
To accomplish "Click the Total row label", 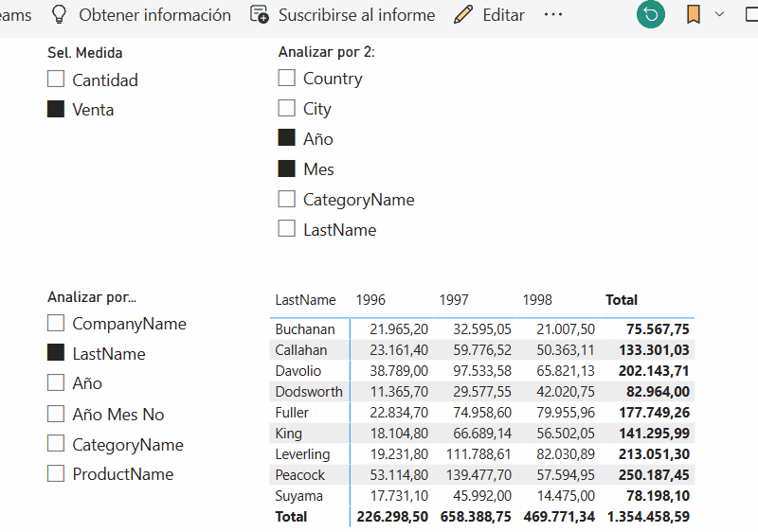I will tap(291, 517).
